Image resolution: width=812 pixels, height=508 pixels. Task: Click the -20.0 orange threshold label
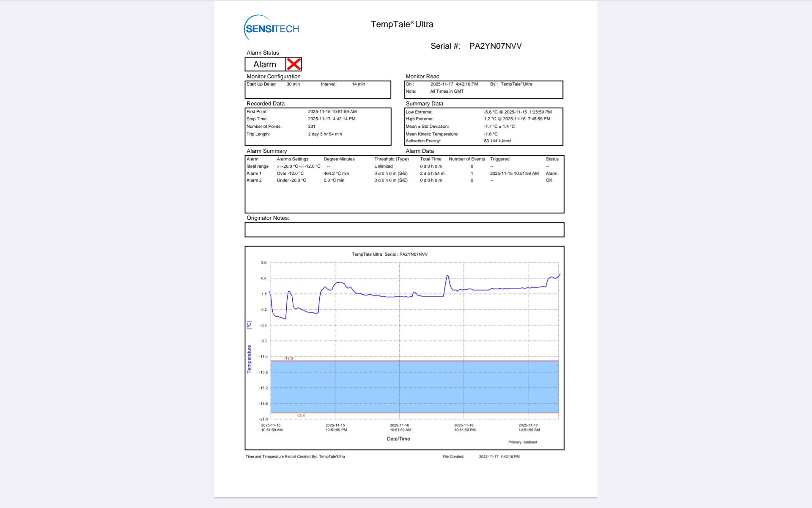click(x=301, y=415)
